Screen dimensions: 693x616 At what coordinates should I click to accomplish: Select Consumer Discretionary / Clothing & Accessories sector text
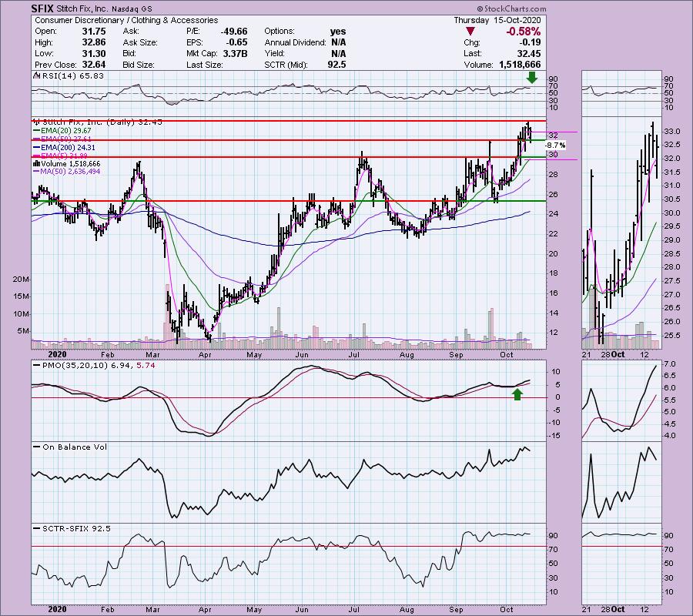pyautogui.click(x=126, y=20)
